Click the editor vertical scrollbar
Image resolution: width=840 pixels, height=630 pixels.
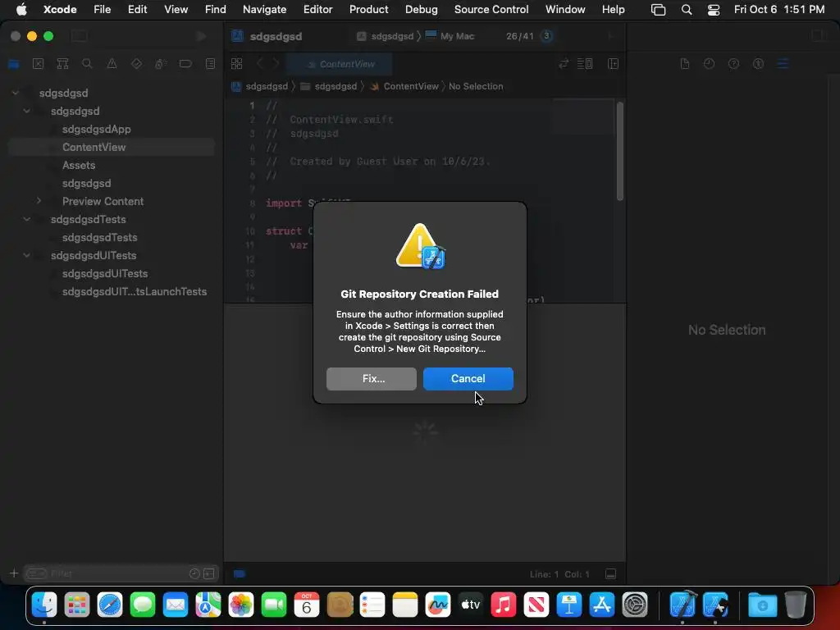coord(620,151)
